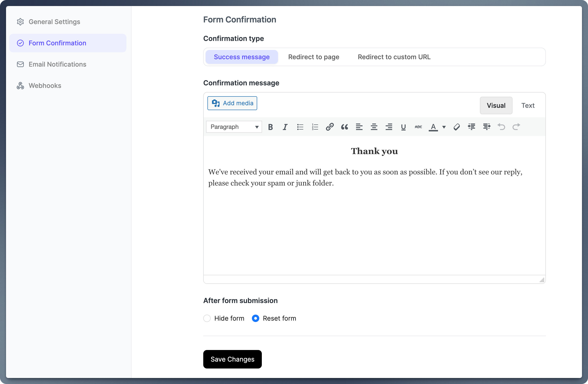Clear formatting with eraser icon
Image resolution: width=588 pixels, height=384 pixels.
[457, 127]
